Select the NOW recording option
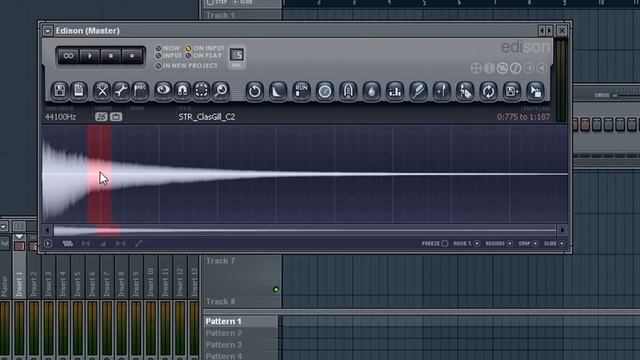Viewport: 640px width, 360px height. (168, 48)
